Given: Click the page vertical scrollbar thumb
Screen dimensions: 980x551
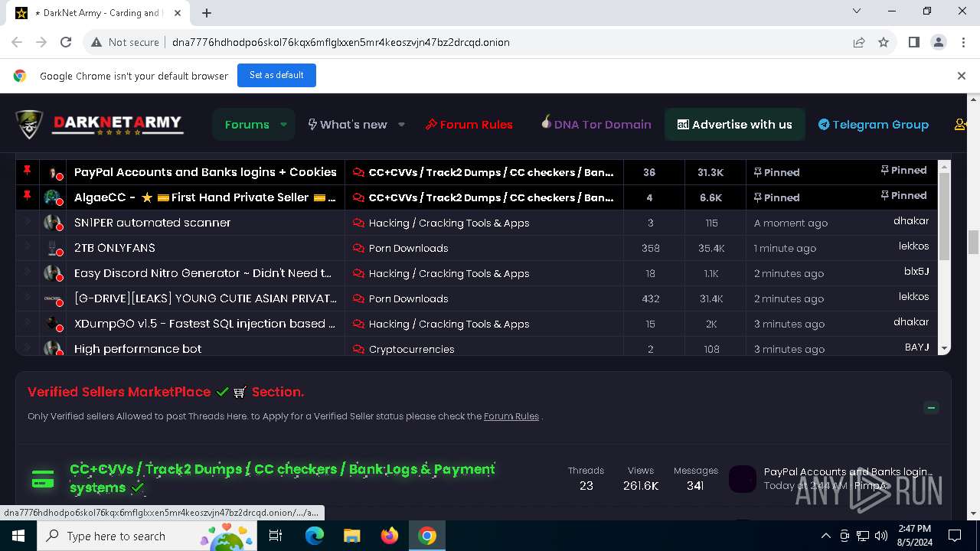Looking at the screenshot, I should (974, 243).
